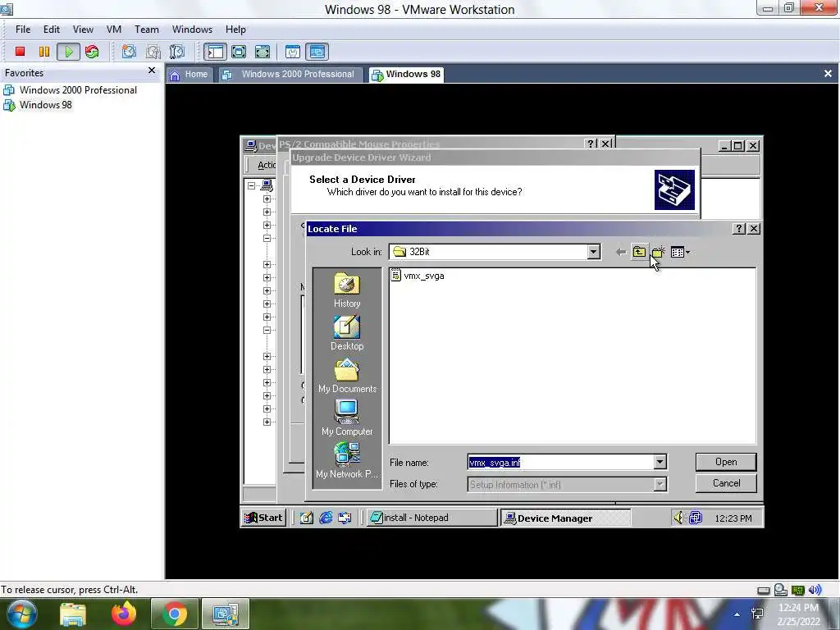840x630 pixels.
Task: Open the File name dropdown arrow
Action: click(660, 462)
